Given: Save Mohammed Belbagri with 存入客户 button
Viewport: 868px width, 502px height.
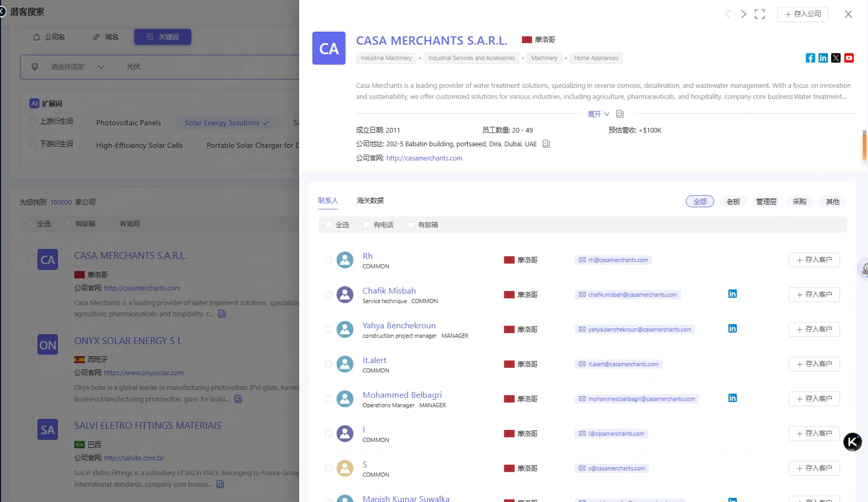Looking at the screenshot, I should (x=814, y=399).
